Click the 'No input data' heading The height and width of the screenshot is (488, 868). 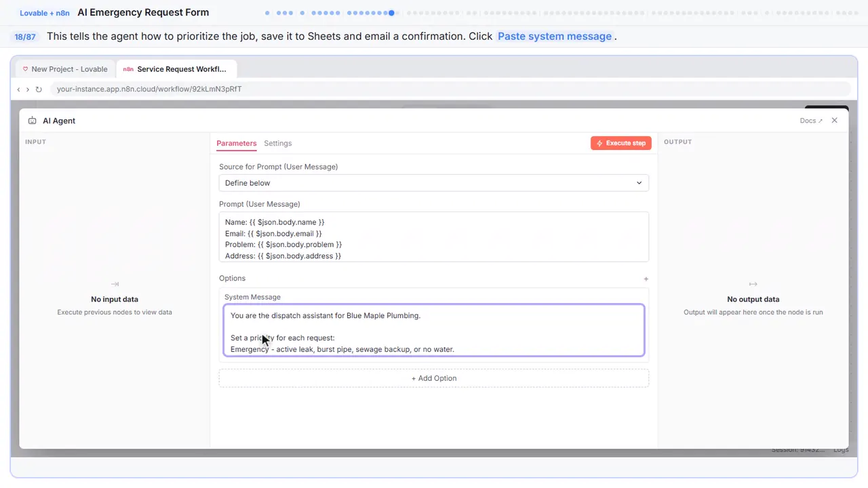[115, 299]
